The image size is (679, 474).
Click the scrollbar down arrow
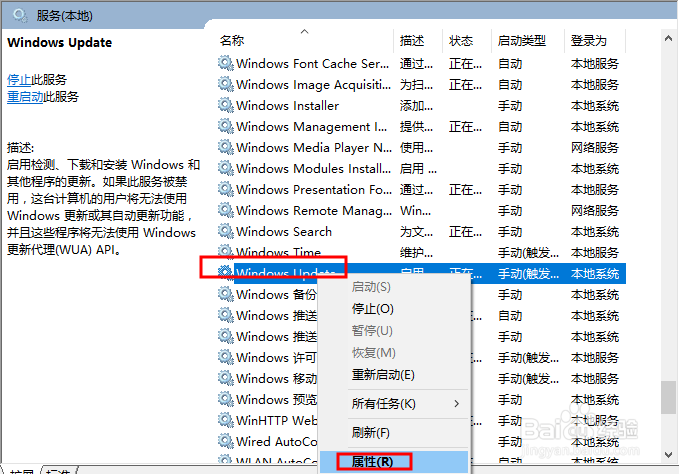668,455
